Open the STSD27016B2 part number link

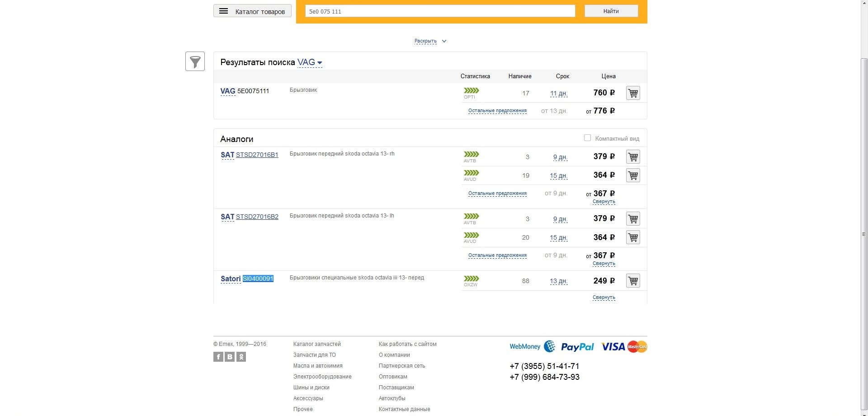[x=257, y=217]
